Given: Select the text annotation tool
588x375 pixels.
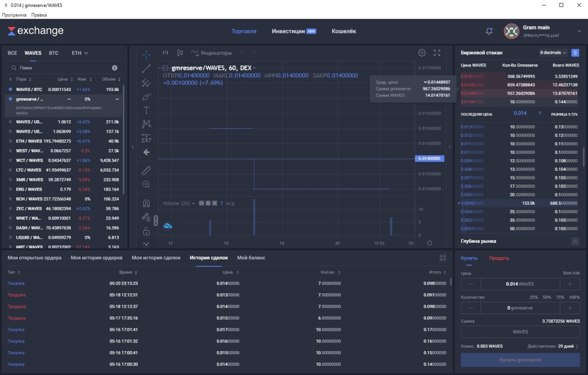Looking at the screenshot, I should (x=146, y=110).
